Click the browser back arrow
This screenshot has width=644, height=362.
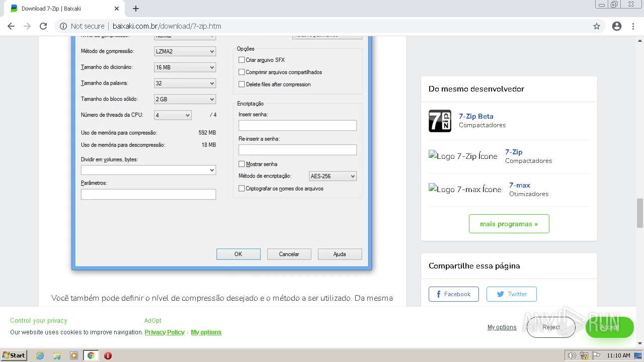(x=11, y=26)
